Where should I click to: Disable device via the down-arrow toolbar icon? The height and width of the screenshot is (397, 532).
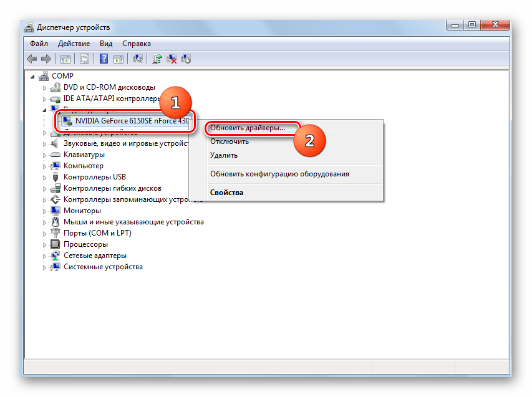[186, 59]
